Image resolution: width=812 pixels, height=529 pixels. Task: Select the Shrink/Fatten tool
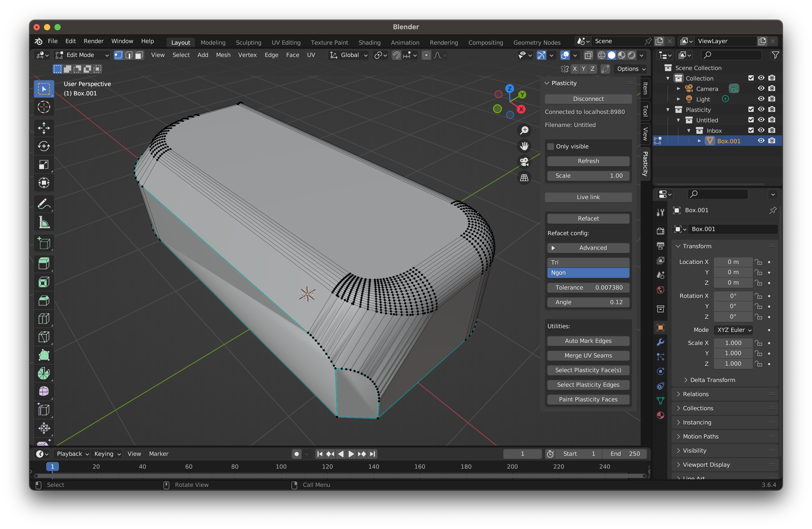[x=44, y=428]
